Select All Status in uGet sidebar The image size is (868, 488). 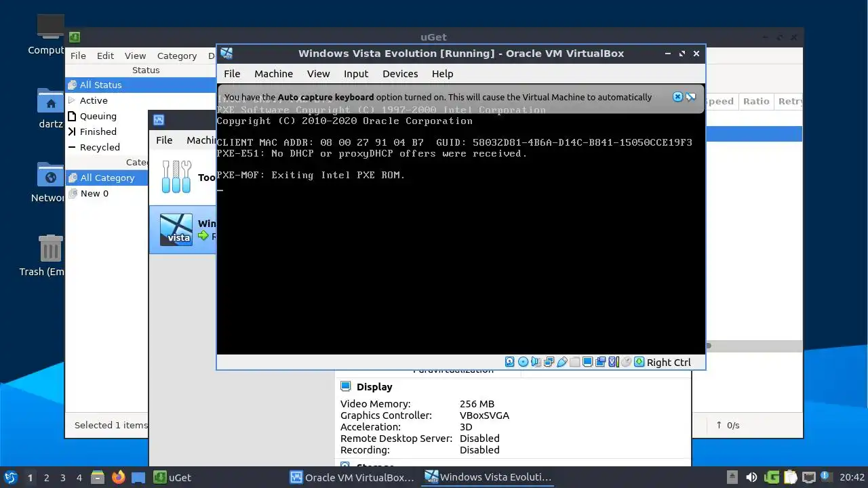141,85
